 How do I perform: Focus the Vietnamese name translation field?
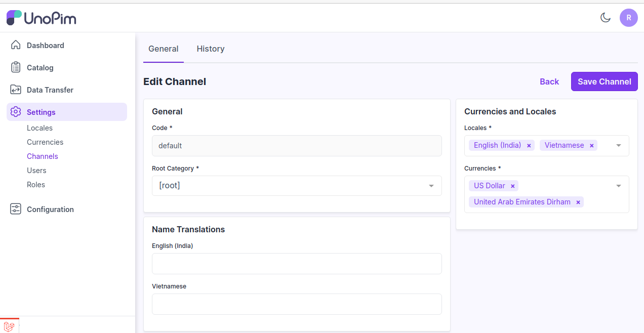(297, 304)
